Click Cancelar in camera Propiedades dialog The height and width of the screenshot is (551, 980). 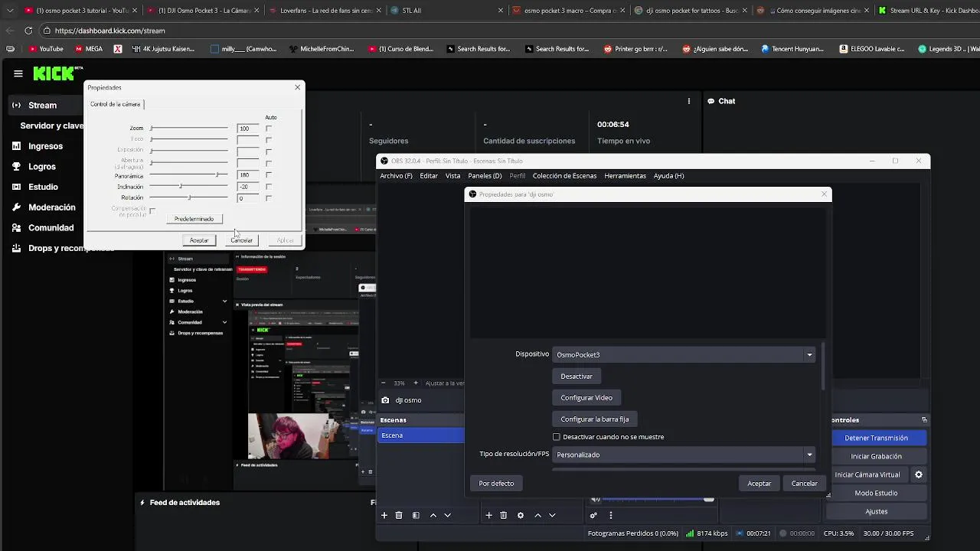(242, 240)
